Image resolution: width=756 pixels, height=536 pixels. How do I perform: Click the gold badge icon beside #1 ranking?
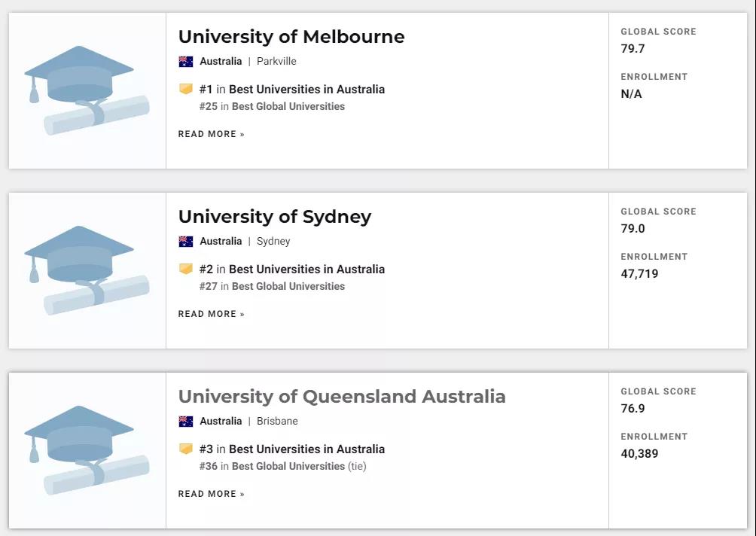click(186, 89)
